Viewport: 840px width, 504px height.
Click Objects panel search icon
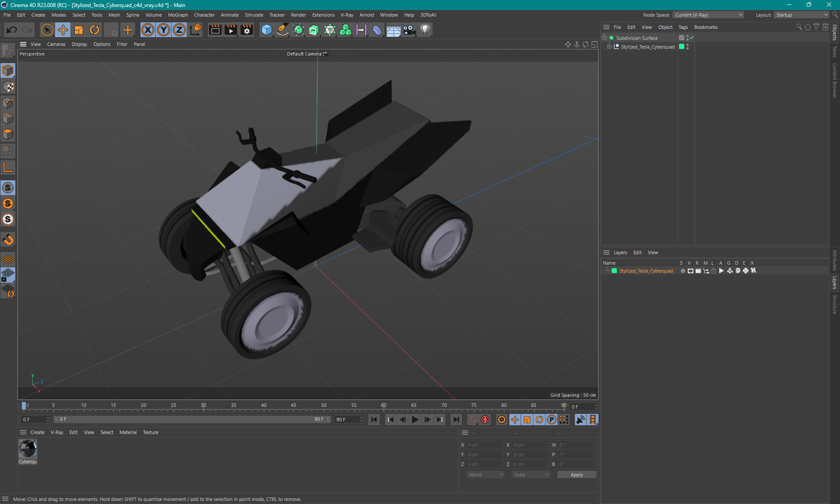pos(799,27)
